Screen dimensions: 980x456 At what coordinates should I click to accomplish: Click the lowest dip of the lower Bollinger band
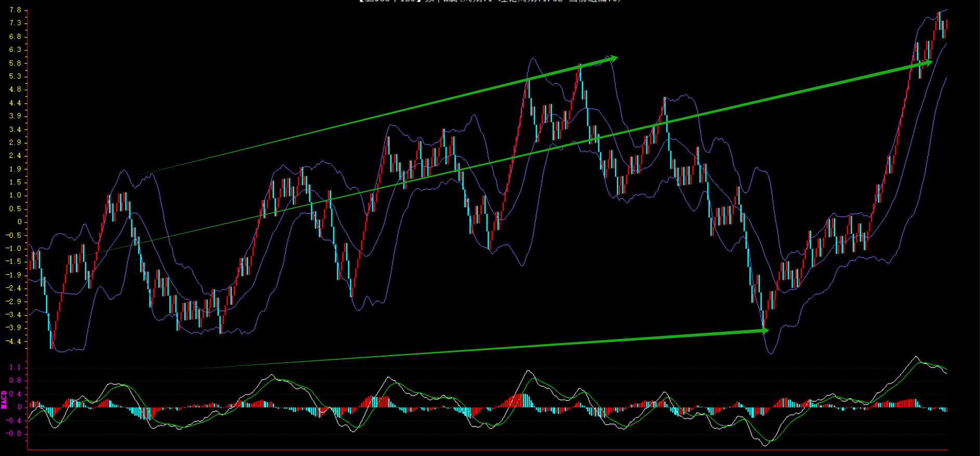[x=770, y=354]
